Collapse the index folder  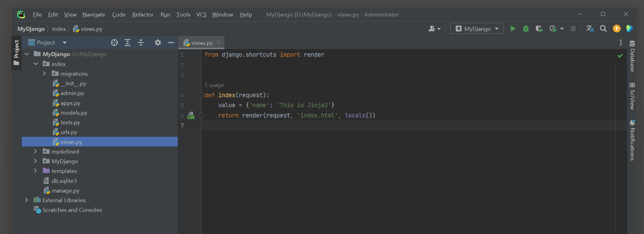point(36,64)
